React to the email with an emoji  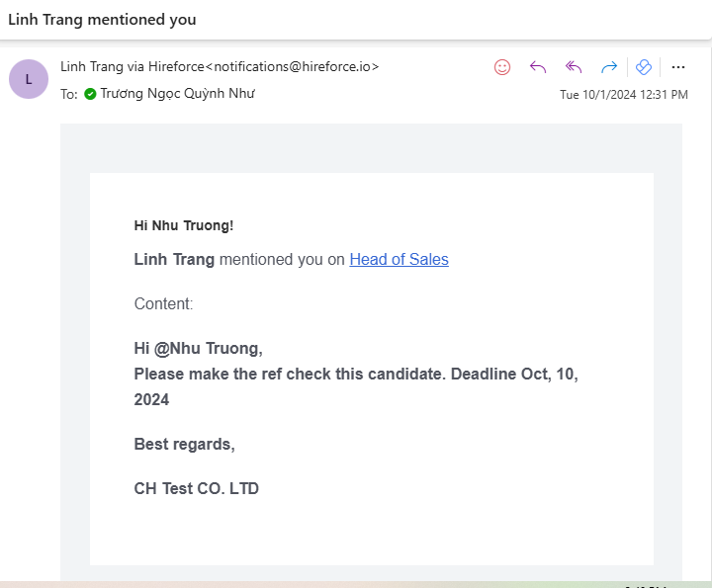502,67
